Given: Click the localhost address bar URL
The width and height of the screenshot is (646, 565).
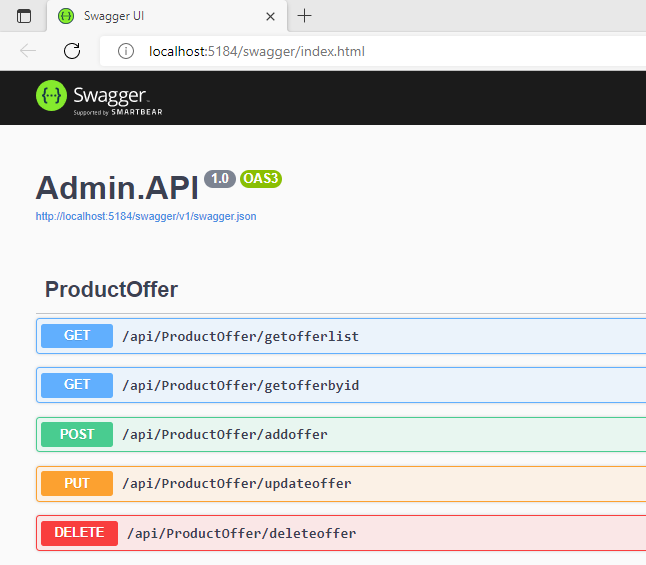Looking at the screenshot, I should [257, 52].
